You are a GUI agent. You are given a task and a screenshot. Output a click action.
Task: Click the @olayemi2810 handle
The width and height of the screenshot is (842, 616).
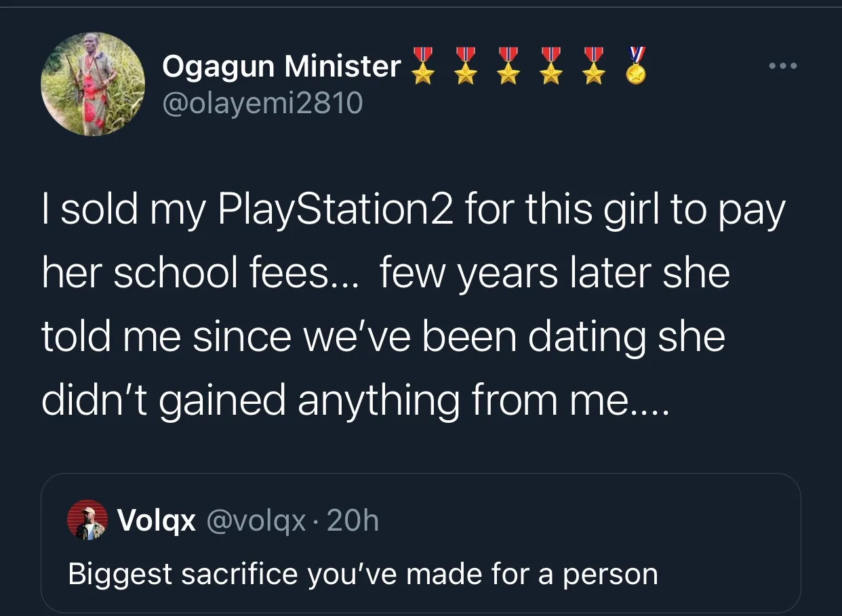(x=262, y=103)
